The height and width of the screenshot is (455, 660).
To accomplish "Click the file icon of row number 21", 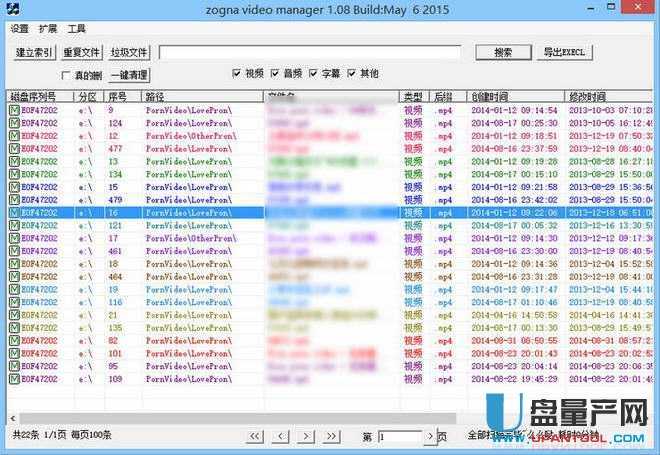I will click(x=14, y=315).
